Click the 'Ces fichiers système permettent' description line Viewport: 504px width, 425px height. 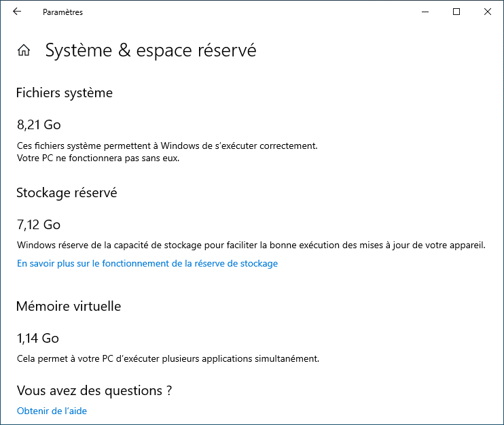(167, 146)
